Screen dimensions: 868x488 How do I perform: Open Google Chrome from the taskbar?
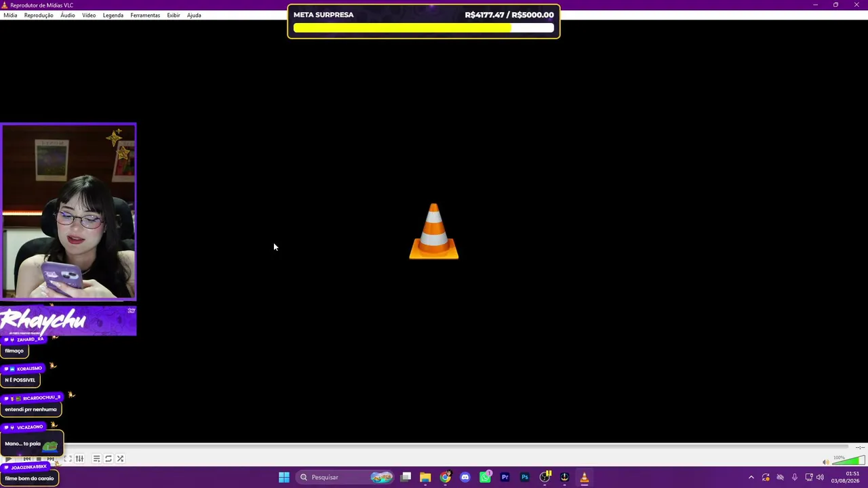point(445,477)
